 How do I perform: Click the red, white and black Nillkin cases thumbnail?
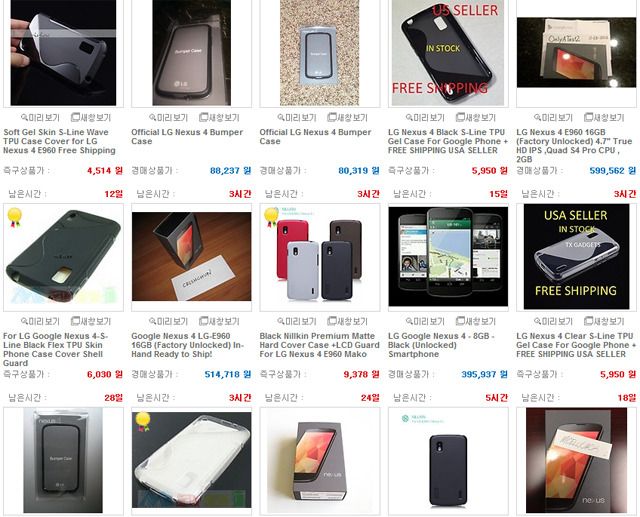click(320, 257)
